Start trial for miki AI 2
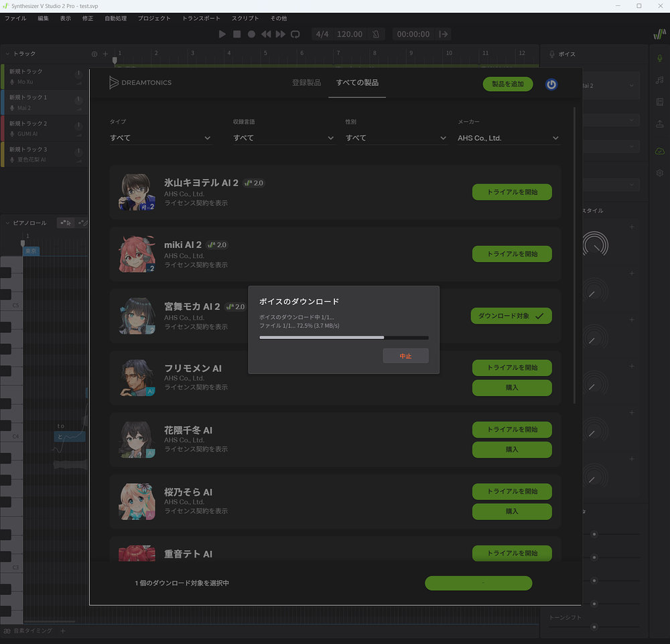 pos(512,254)
